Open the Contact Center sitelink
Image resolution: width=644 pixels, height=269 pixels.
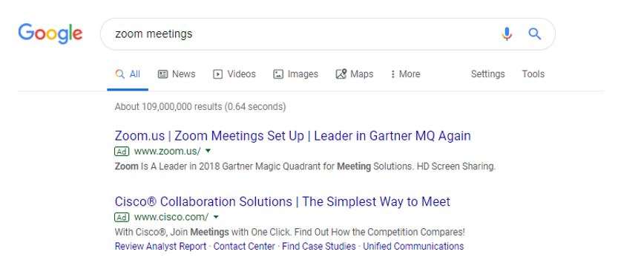(x=244, y=247)
